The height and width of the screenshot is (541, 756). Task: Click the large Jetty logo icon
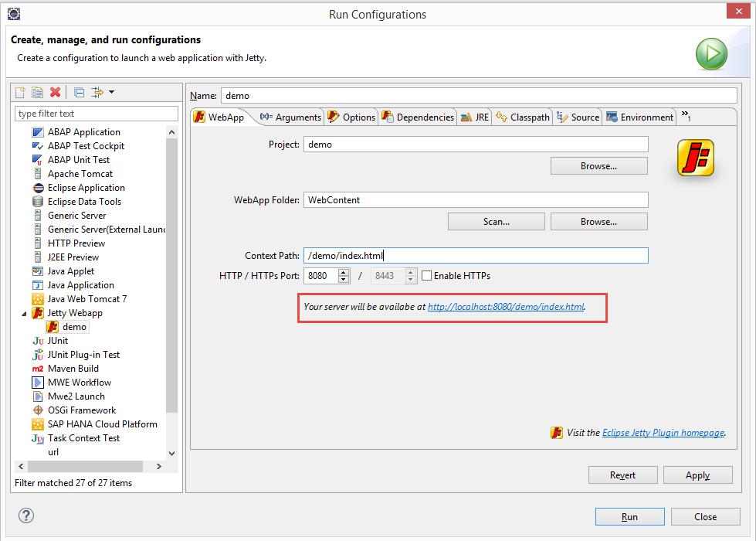(695, 158)
